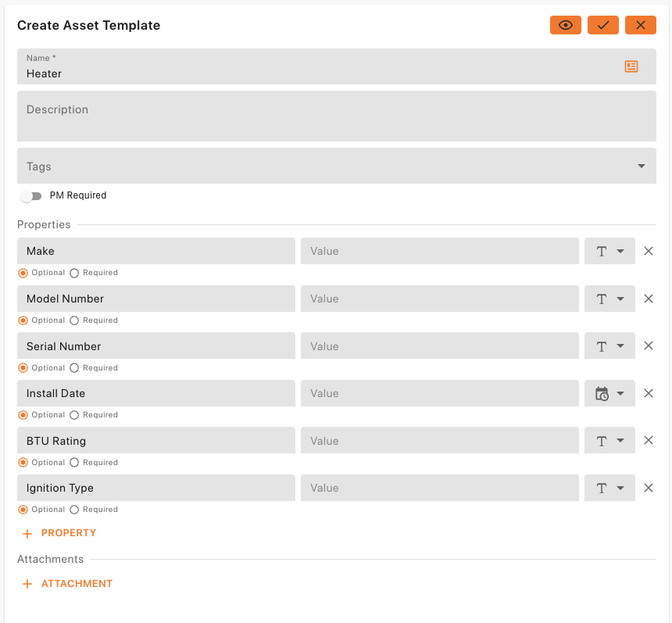Open the Tags dropdown
672x623 pixels.
(x=337, y=166)
